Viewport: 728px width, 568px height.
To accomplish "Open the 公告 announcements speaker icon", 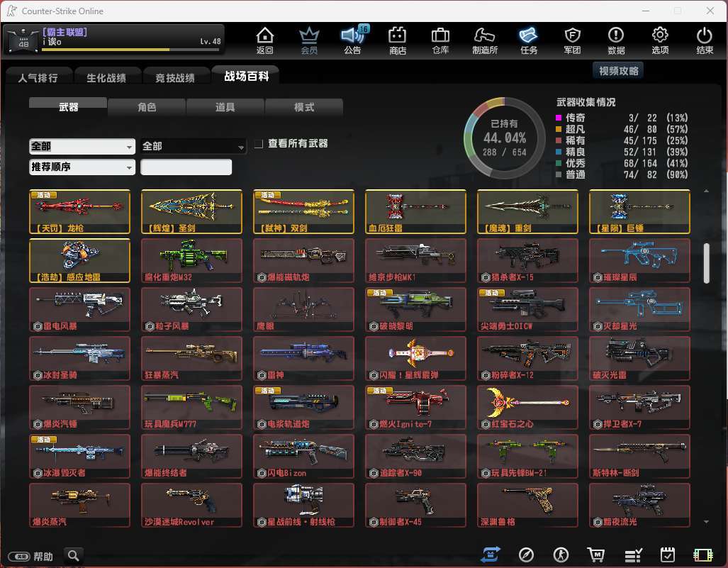I will (x=353, y=41).
